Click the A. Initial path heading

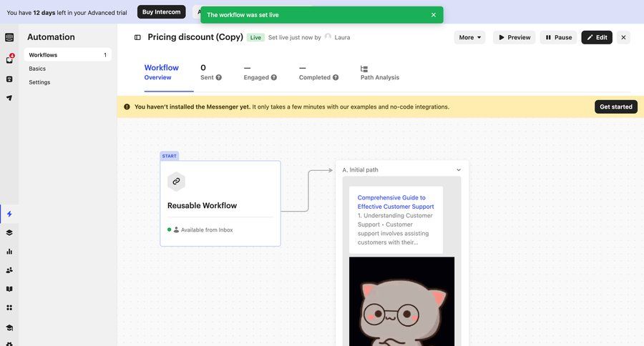(360, 170)
